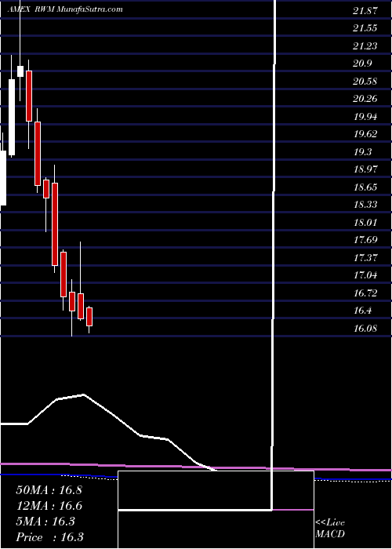The width and height of the screenshot is (392, 549).
Task: Click the 20.26 price axis label
Action: (365, 99)
